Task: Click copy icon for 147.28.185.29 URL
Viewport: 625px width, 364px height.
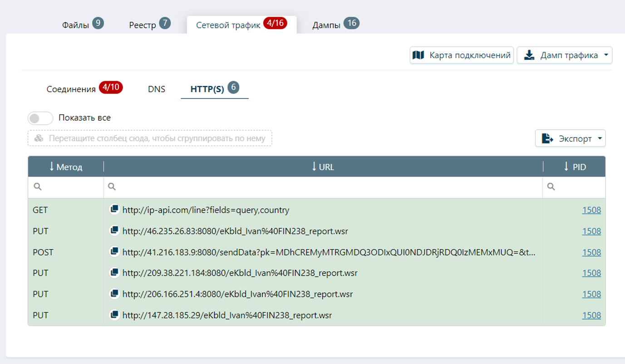Action: pyautogui.click(x=114, y=315)
